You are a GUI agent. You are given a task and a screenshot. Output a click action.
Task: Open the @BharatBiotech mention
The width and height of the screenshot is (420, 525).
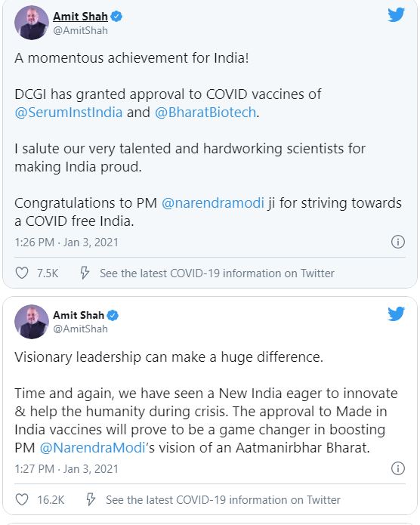pos(205,112)
